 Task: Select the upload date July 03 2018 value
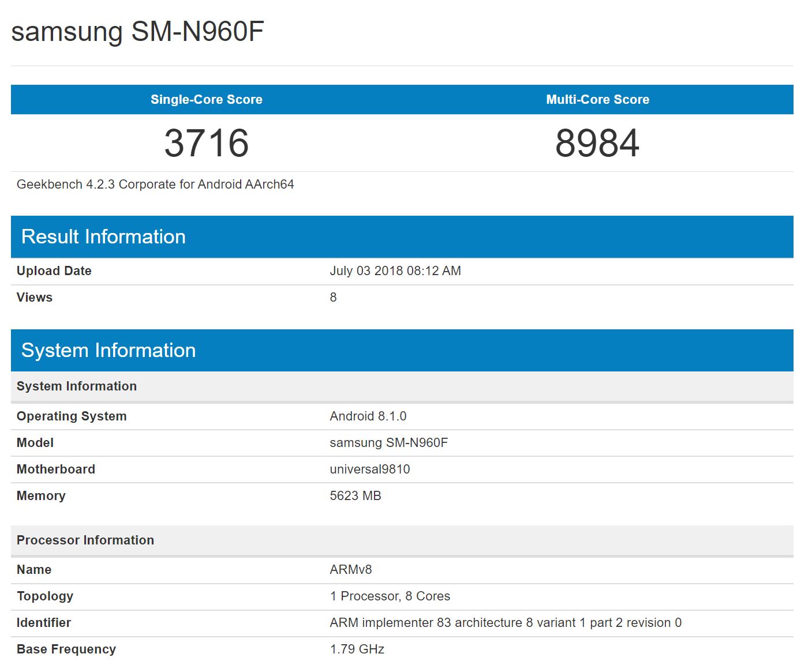[395, 271]
